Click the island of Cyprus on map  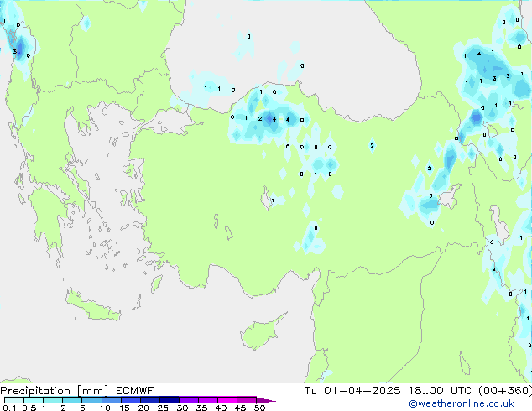tap(261, 333)
